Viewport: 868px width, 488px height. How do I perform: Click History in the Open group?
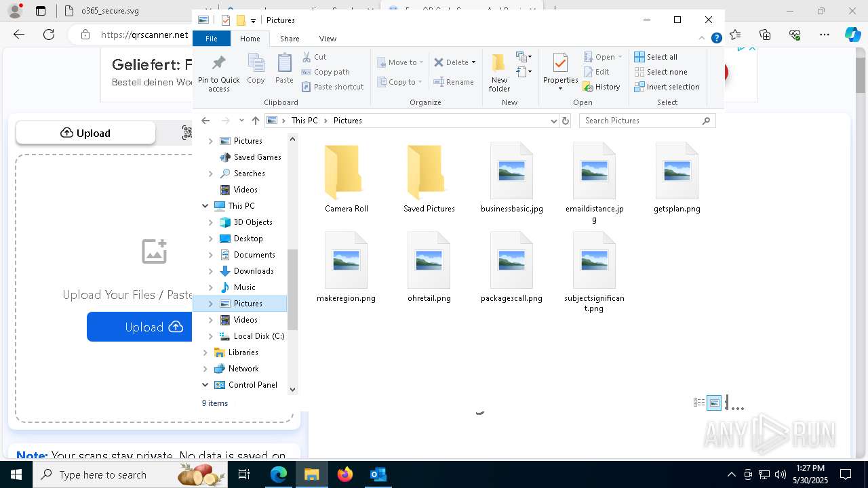pos(601,87)
